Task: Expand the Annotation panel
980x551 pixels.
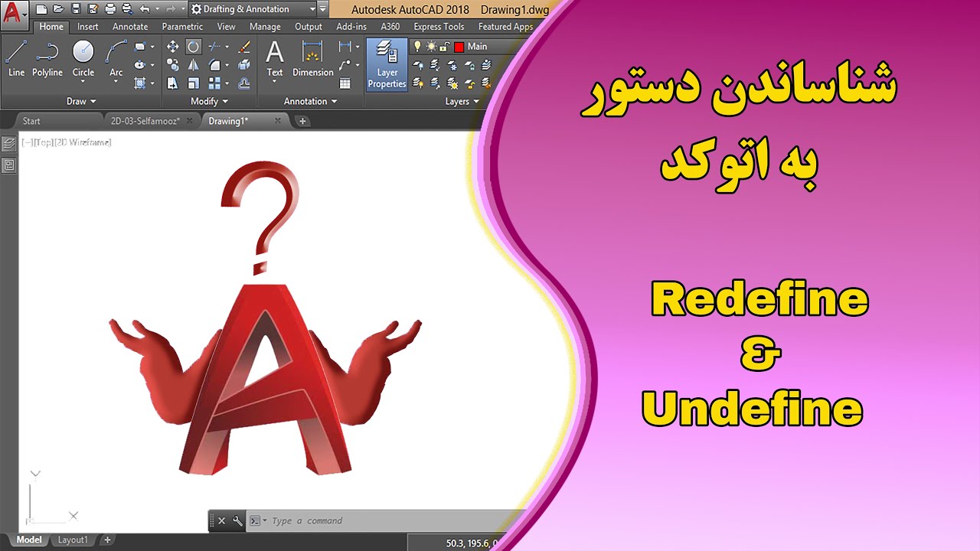Action: 310,101
